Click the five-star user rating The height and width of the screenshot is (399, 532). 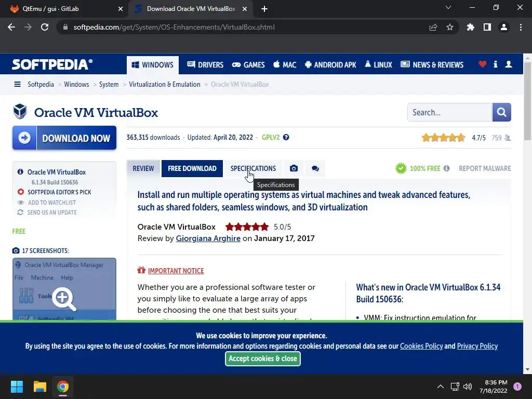pos(443,137)
